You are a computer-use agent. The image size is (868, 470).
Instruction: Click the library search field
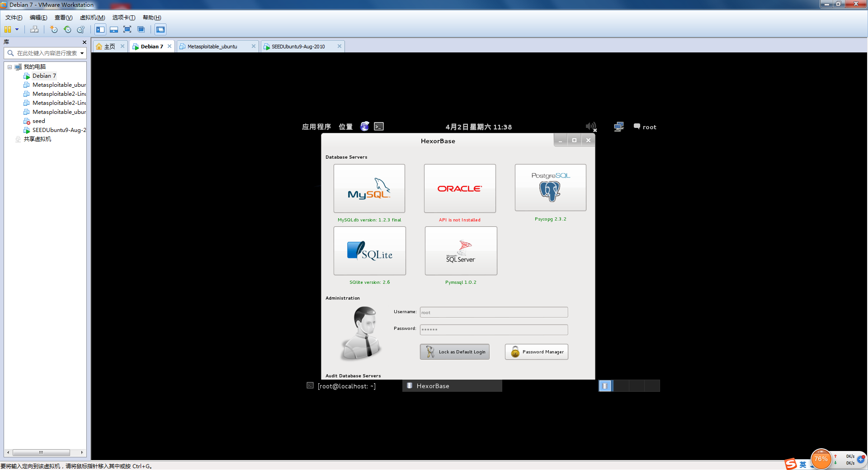[x=45, y=53]
